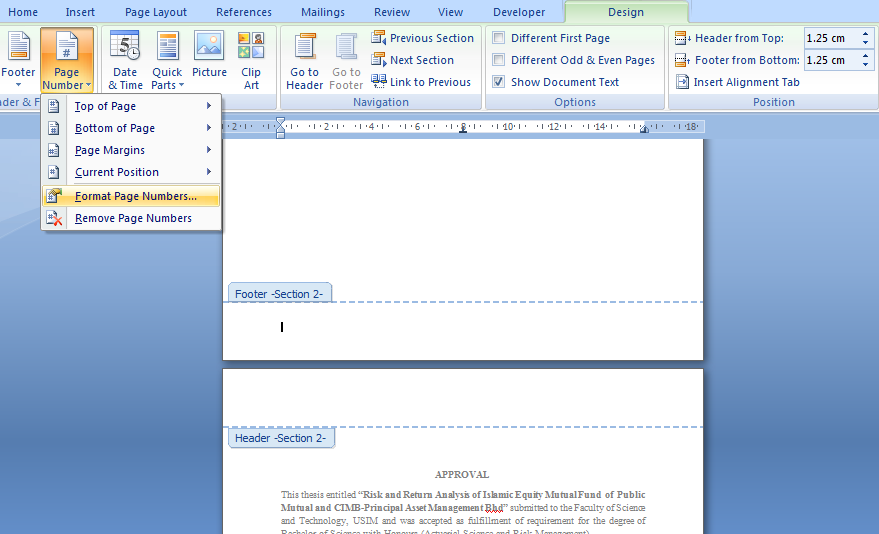Click the Next Section icon

[379, 59]
